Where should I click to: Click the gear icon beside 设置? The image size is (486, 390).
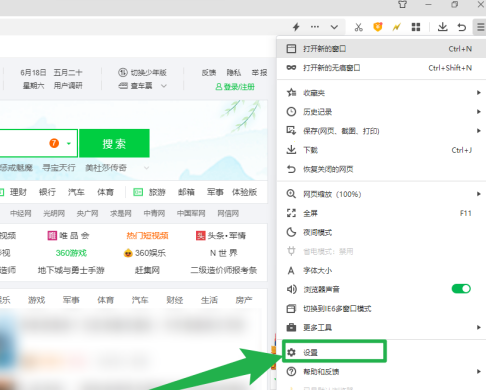[291, 352]
